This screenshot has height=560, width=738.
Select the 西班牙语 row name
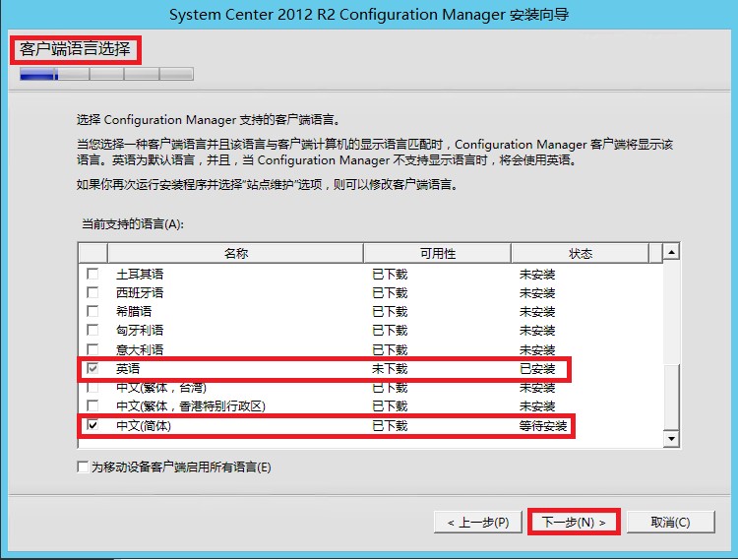[140, 292]
